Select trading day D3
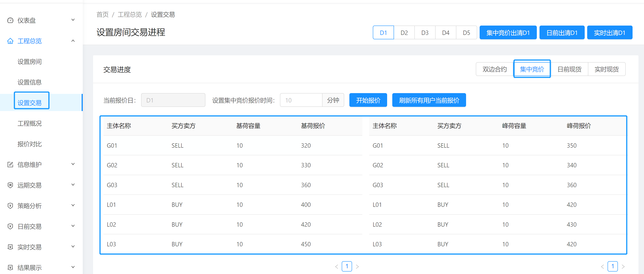 pos(425,32)
